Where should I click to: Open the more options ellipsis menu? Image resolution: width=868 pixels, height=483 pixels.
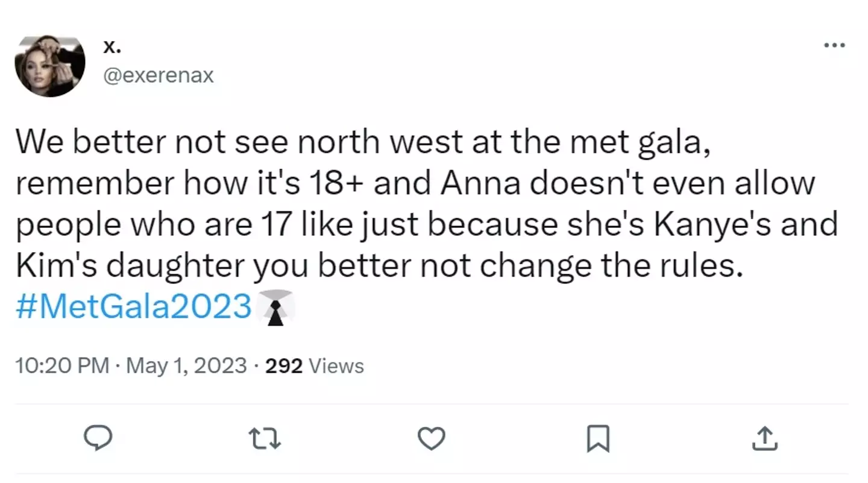tap(835, 45)
